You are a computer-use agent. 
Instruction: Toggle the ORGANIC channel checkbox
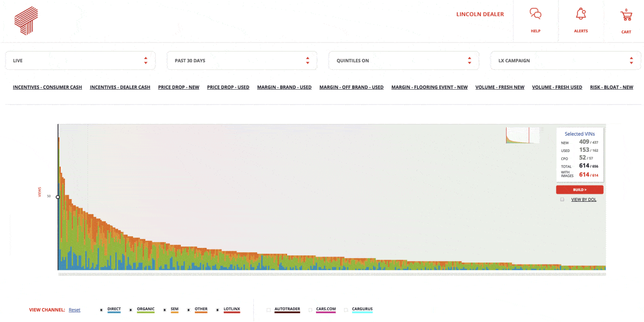[x=131, y=310]
